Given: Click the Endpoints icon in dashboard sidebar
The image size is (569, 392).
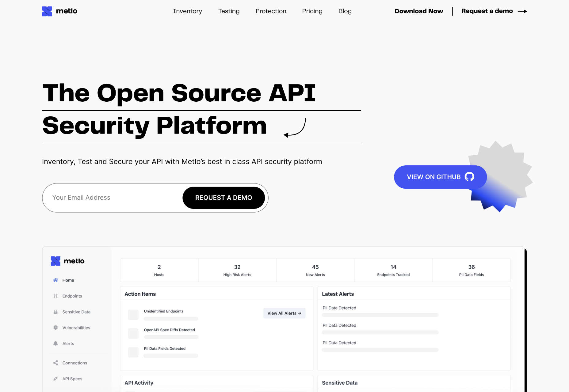Looking at the screenshot, I should point(55,296).
